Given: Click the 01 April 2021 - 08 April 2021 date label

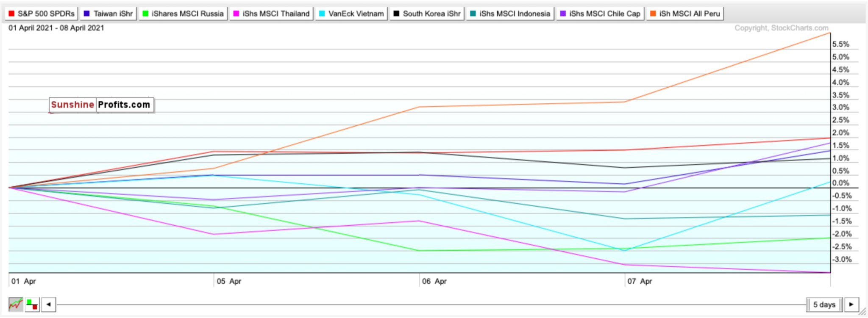Looking at the screenshot, I should click(x=56, y=28).
